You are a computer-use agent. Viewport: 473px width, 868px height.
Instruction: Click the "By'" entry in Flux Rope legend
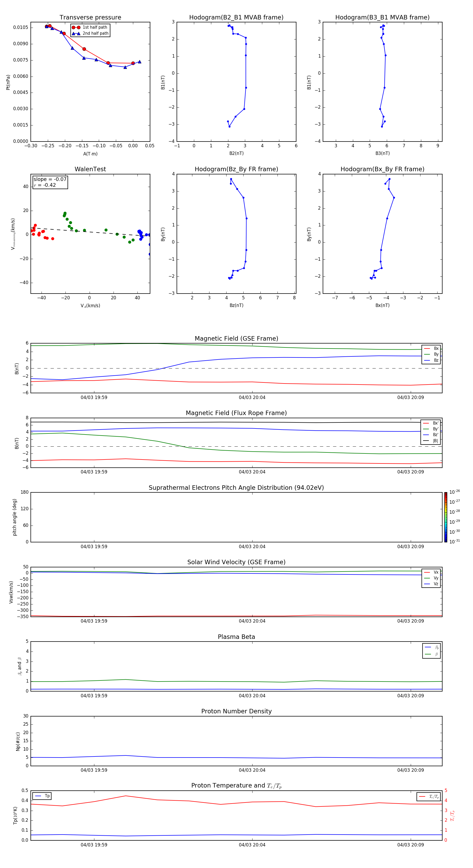[431, 429]
